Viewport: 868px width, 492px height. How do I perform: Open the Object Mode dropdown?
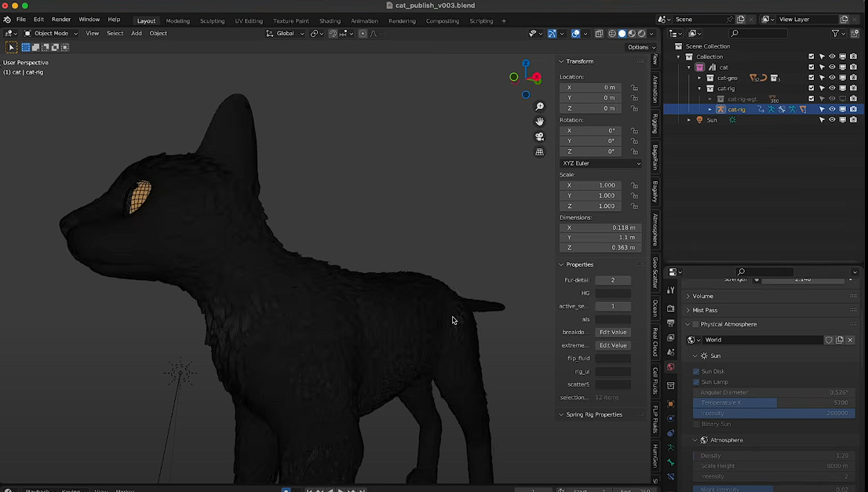point(50,33)
